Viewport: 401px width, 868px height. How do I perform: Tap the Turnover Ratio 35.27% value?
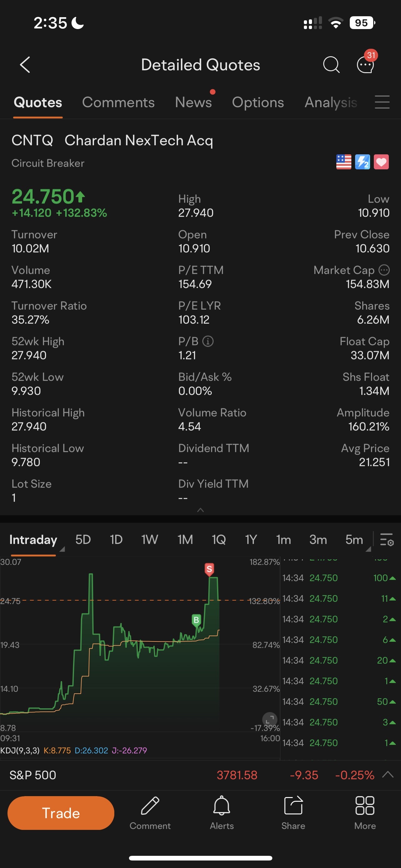30,319
